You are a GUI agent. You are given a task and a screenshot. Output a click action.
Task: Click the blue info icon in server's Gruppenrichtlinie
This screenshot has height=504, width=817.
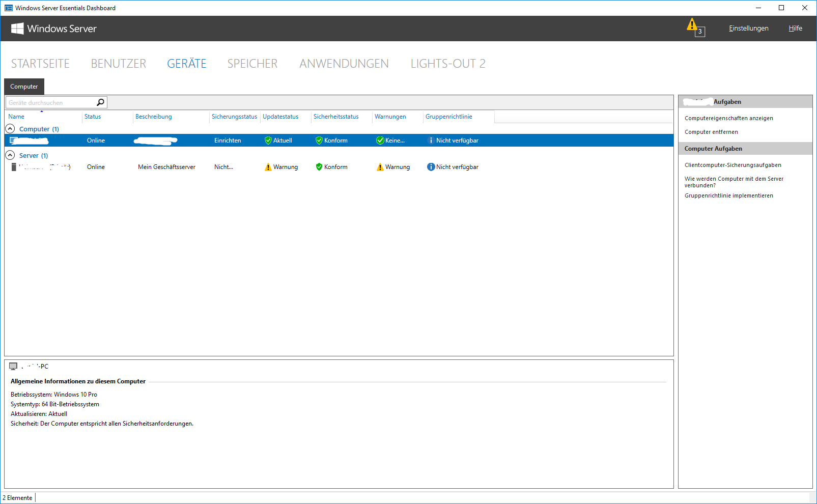431,167
